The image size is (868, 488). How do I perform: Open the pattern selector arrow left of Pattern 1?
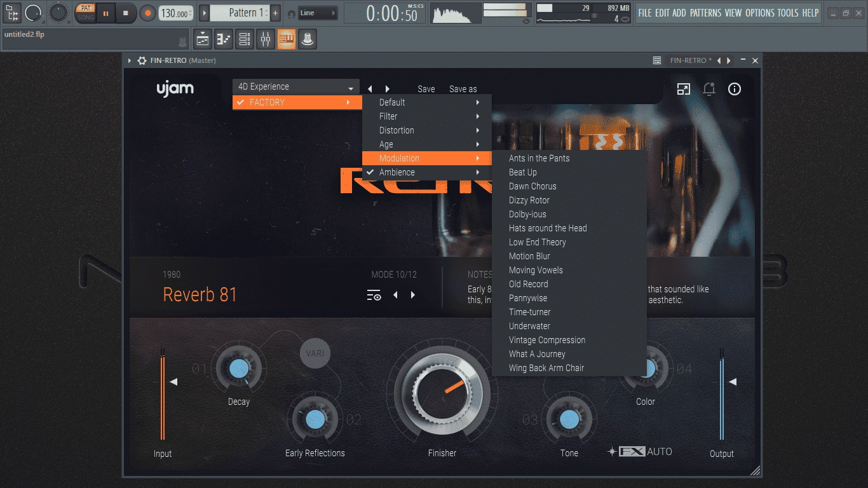(204, 13)
